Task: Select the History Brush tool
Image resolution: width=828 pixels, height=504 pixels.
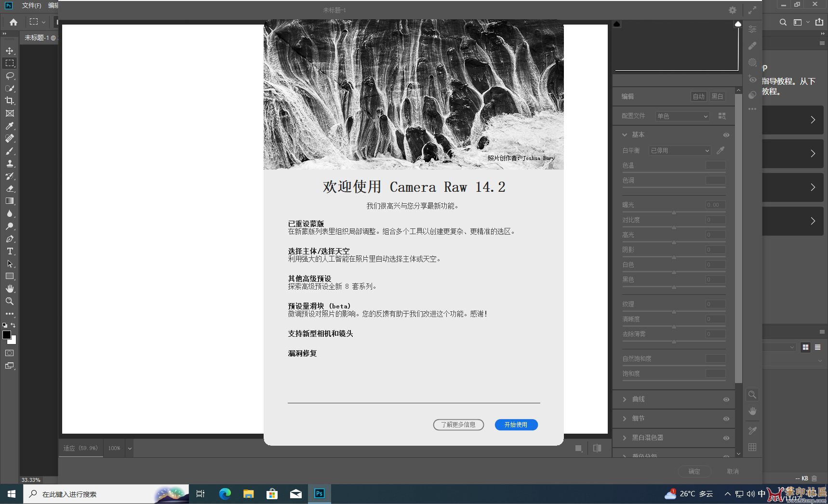Action: click(x=10, y=176)
